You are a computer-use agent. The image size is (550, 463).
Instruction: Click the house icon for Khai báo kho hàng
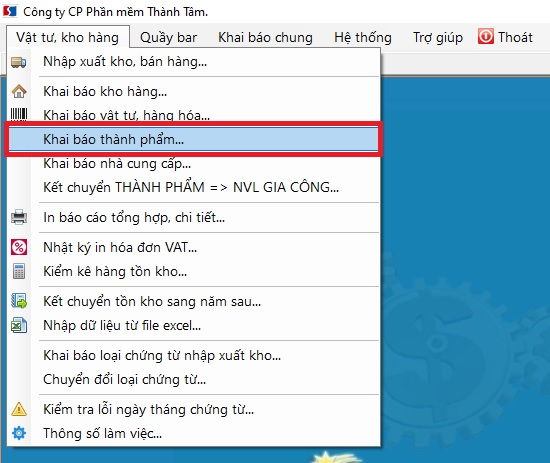pyautogui.click(x=19, y=92)
